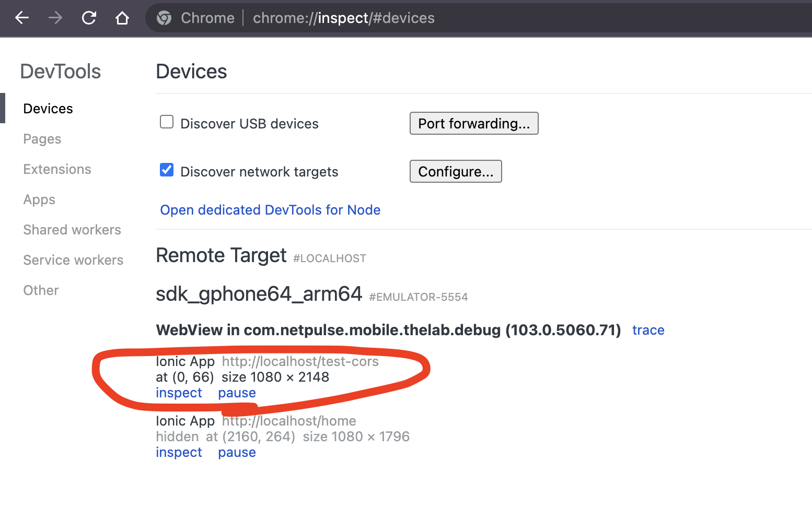
Task: Click the browser back arrow
Action: 21,18
